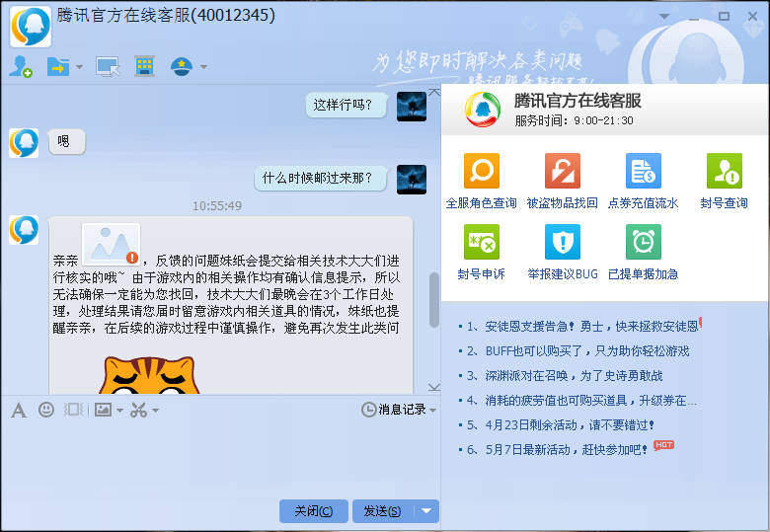Open 封号查询 icon
The image size is (770, 532).
pyautogui.click(x=725, y=171)
